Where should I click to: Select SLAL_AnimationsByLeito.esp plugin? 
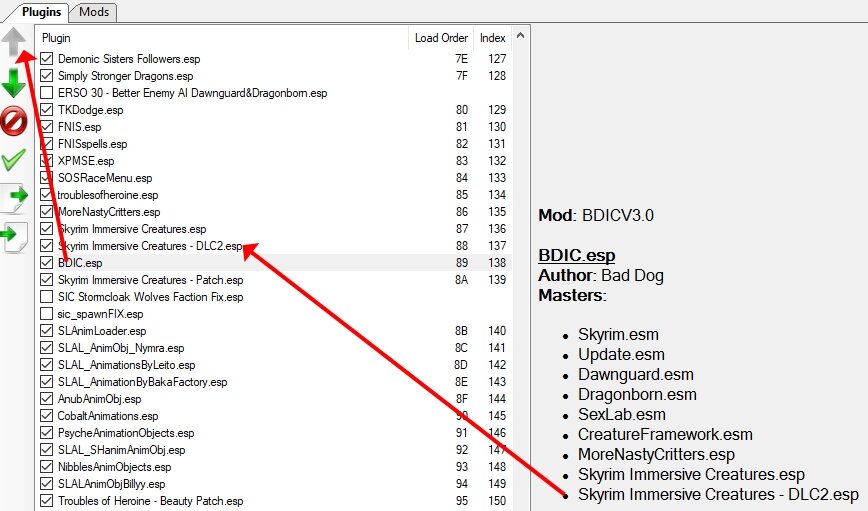pos(274,365)
